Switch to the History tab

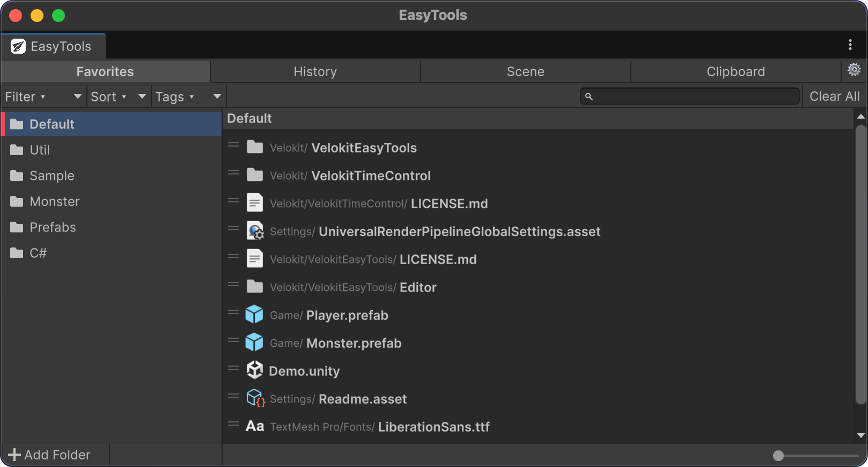click(315, 71)
